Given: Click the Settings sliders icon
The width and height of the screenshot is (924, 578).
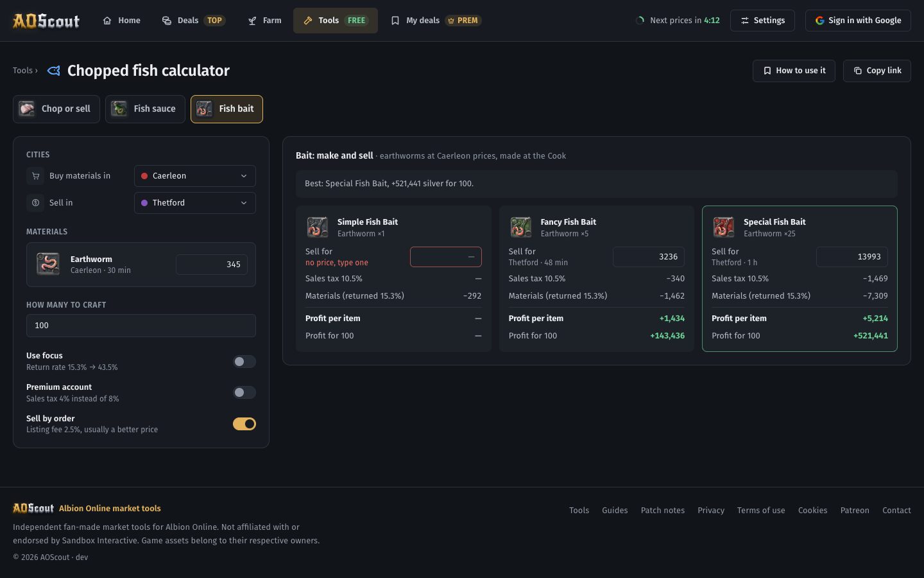Looking at the screenshot, I should click(745, 21).
